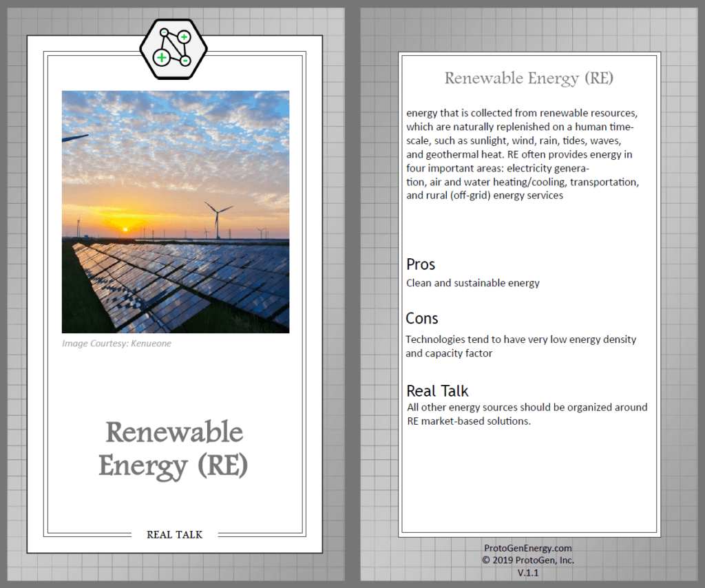
Task: Select the large front card title 'Renewable Energy (RE)'
Action: (x=173, y=449)
